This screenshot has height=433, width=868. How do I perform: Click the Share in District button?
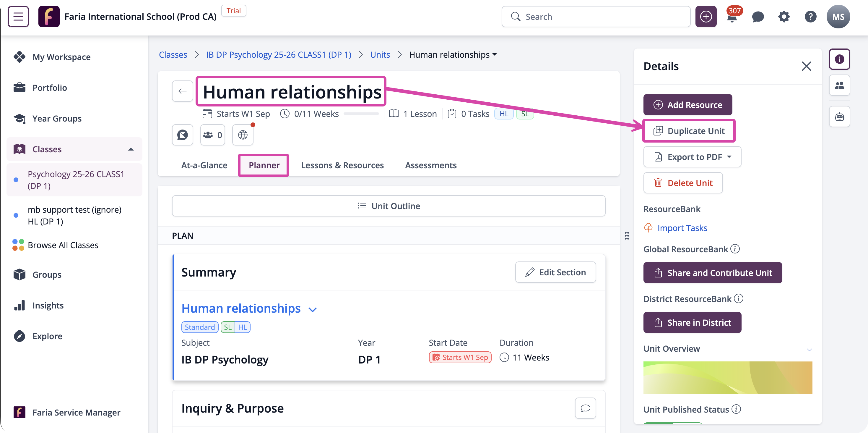click(692, 322)
